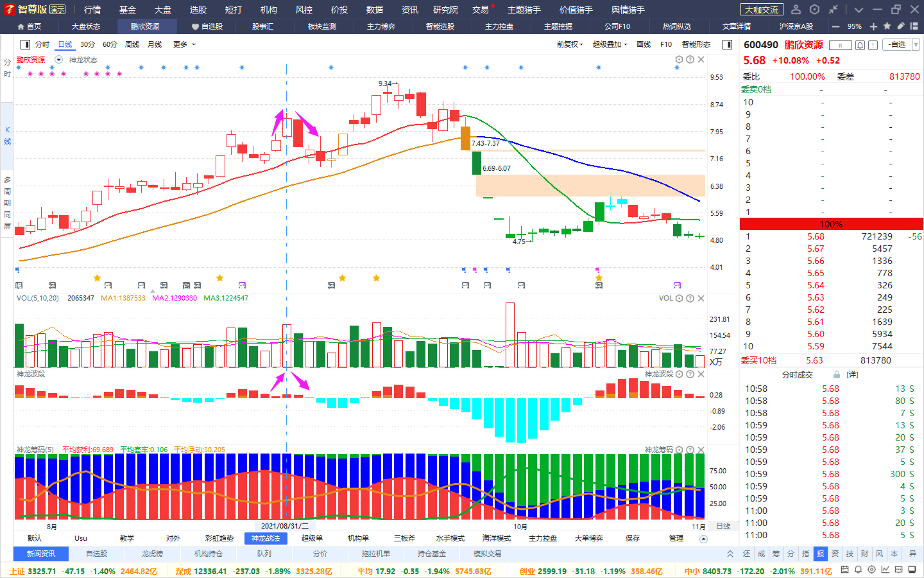Open the 详 details link for 分时成交
The image size is (924, 578).
tap(852, 374)
